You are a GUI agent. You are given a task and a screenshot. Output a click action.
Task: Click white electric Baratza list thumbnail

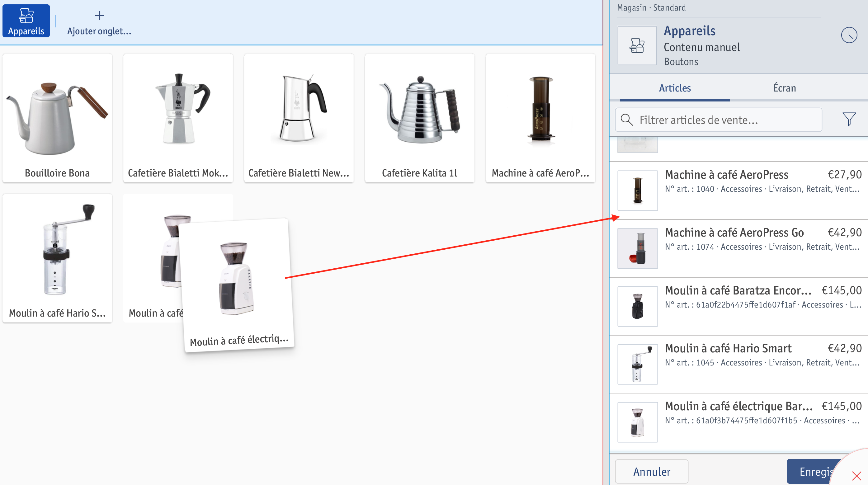pyautogui.click(x=638, y=422)
